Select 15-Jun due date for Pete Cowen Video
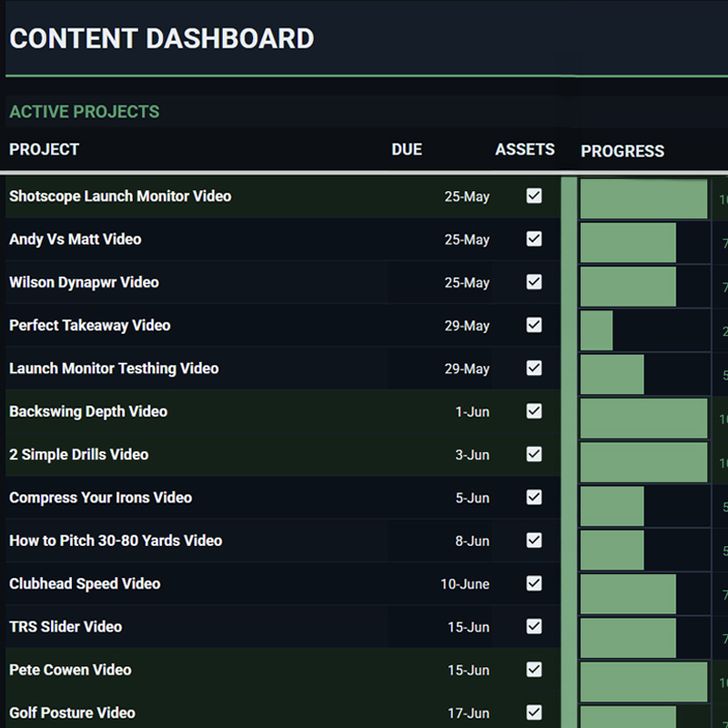Viewport: 728px width, 728px height. pyautogui.click(x=469, y=671)
